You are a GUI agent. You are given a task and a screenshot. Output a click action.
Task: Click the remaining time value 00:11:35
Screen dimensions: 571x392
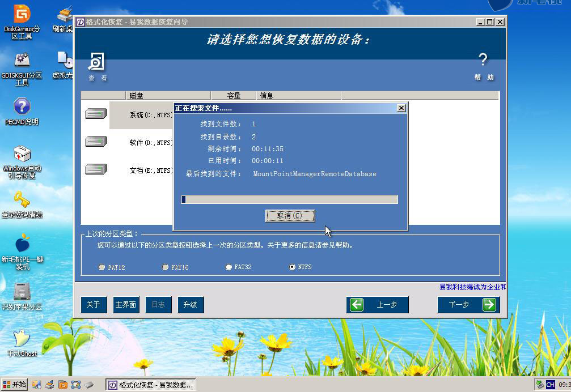pos(267,149)
